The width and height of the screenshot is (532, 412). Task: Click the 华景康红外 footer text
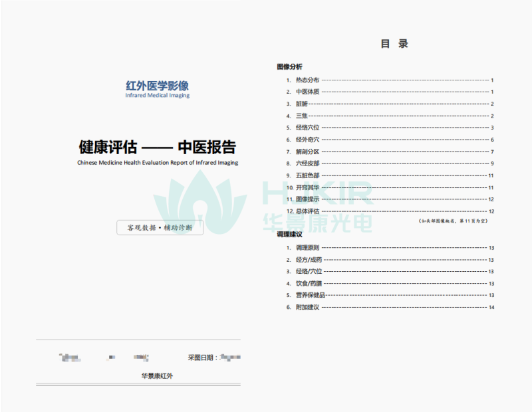coord(158,376)
